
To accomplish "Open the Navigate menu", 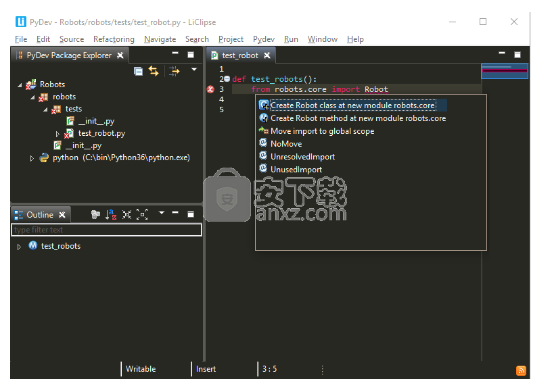I will point(160,39).
